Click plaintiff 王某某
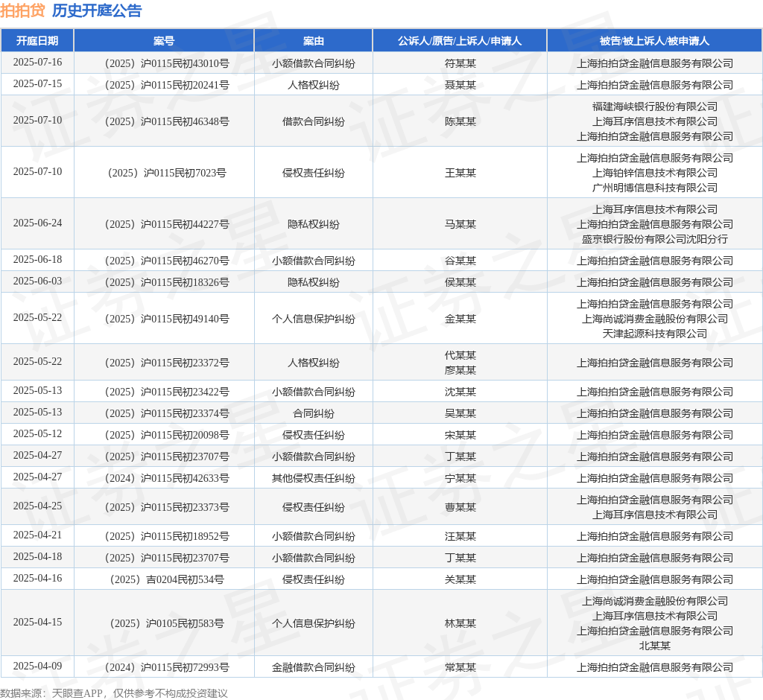This screenshot has height=700, width=763. 460,174
